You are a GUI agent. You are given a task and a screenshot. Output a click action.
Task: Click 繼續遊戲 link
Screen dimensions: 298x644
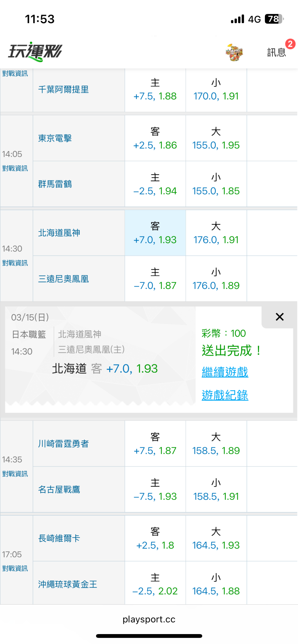click(x=225, y=372)
